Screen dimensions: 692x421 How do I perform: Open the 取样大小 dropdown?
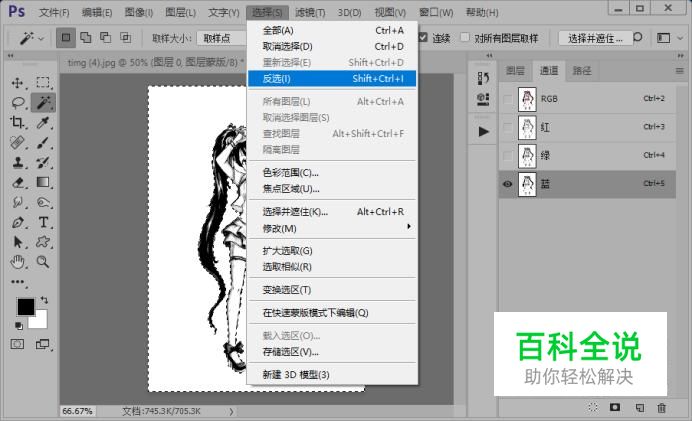pyautogui.click(x=222, y=38)
